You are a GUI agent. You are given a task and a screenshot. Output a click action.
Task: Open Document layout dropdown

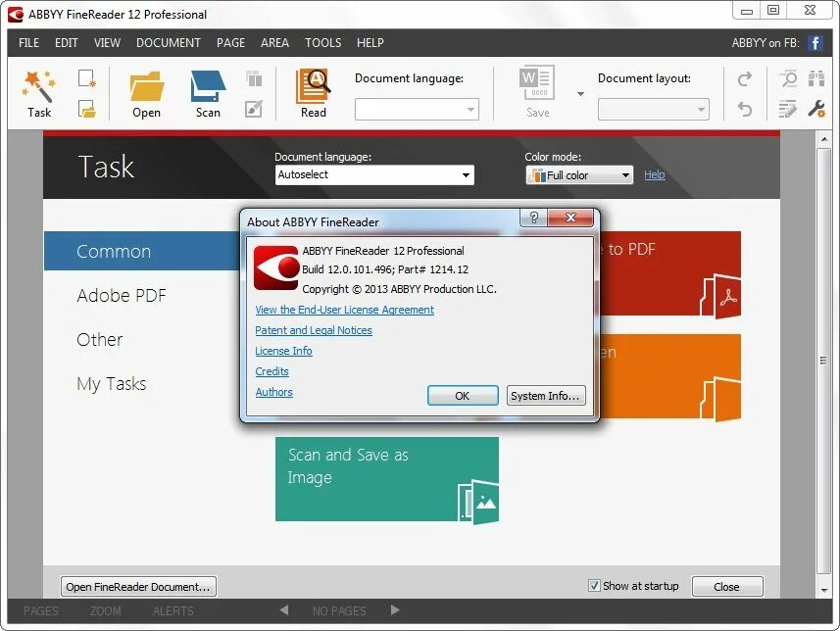654,110
